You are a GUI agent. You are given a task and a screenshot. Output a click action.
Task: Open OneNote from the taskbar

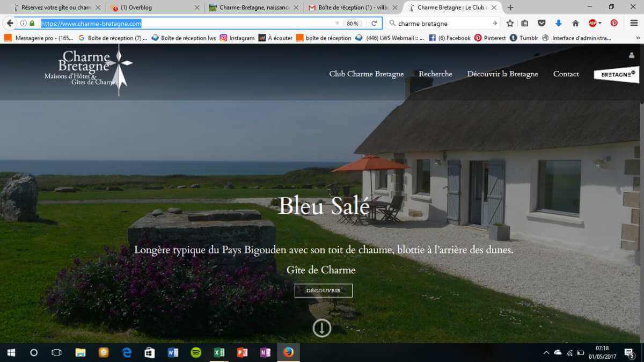(x=265, y=353)
